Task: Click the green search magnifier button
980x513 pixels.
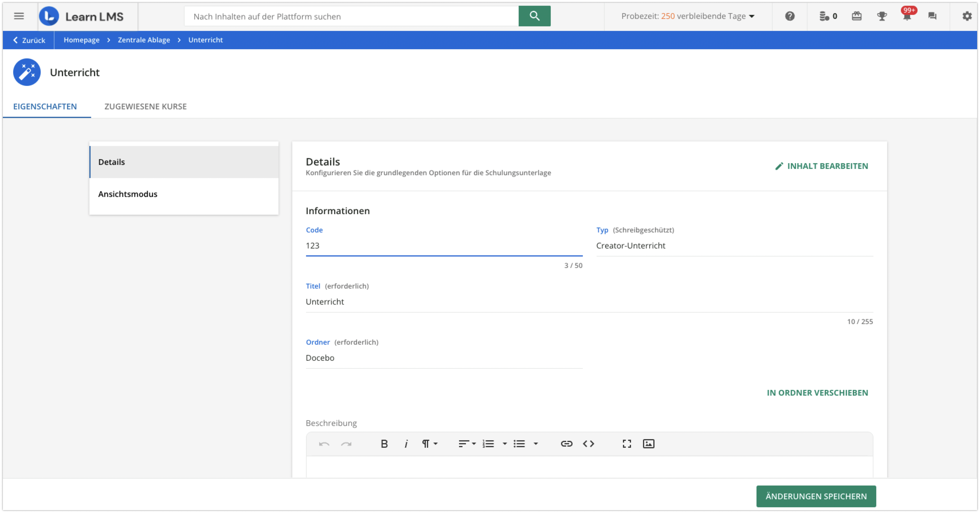Action: (534, 16)
